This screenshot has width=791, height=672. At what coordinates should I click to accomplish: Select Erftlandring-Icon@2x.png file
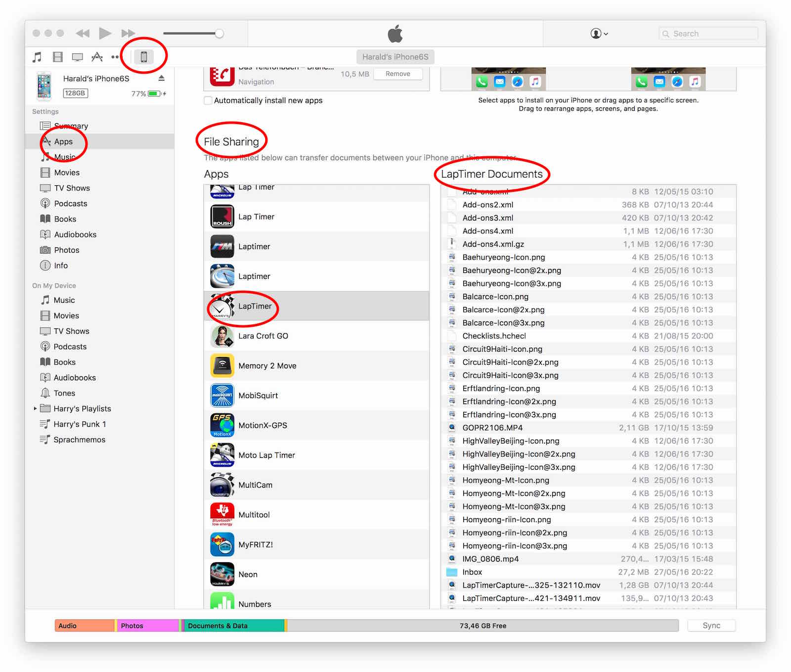(x=588, y=402)
